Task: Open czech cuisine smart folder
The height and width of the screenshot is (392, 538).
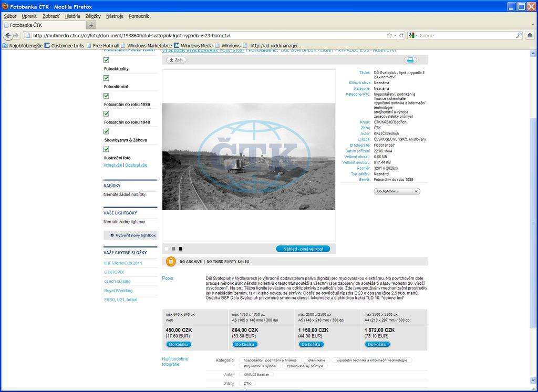Action: click(x=117, y=281)
